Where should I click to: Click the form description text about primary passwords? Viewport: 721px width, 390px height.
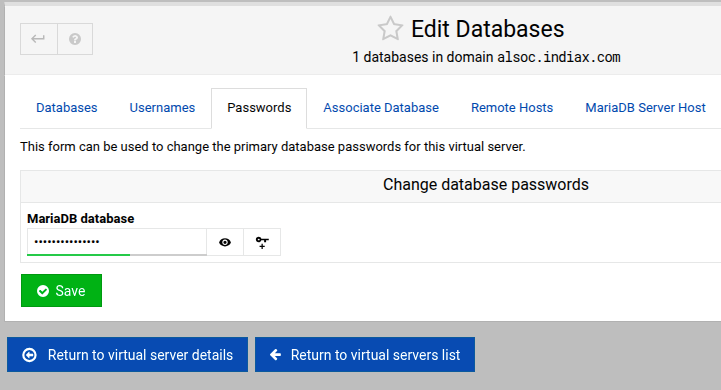pyautogui.click(x=273, y=147)
